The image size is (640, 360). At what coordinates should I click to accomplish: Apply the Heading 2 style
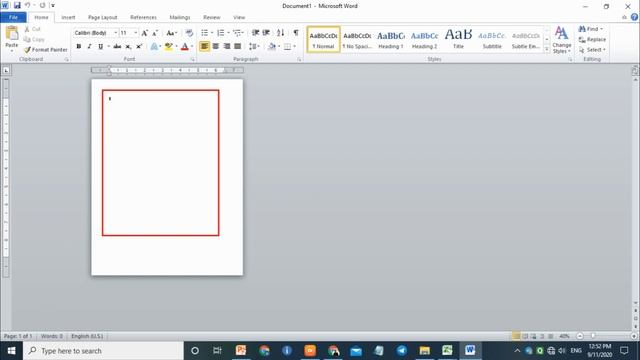coord(424,40)
